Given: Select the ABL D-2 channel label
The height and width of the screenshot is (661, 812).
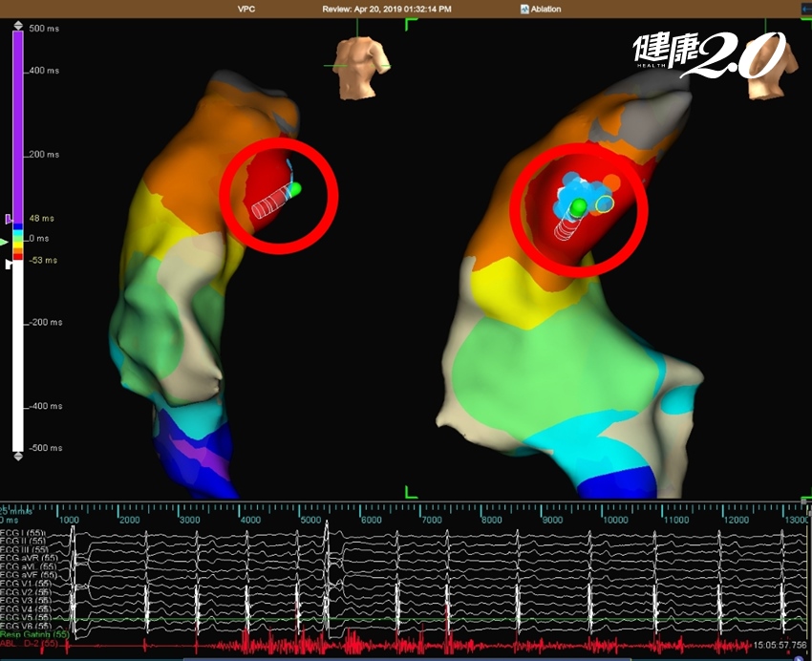Looking at the screenshot, I should pyautogui.click(x=27, y=644).
